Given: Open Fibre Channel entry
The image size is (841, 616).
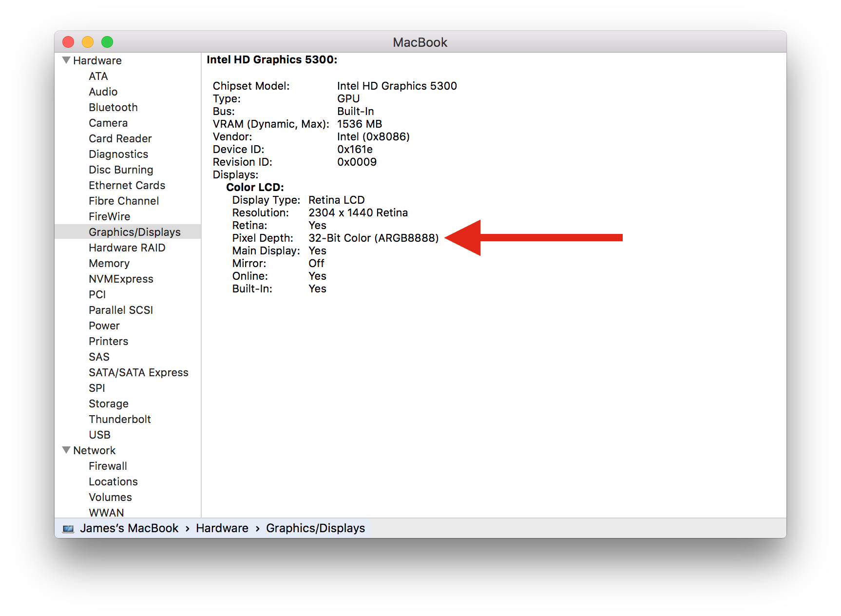Looking at the screenshot, I should point(124,201).
